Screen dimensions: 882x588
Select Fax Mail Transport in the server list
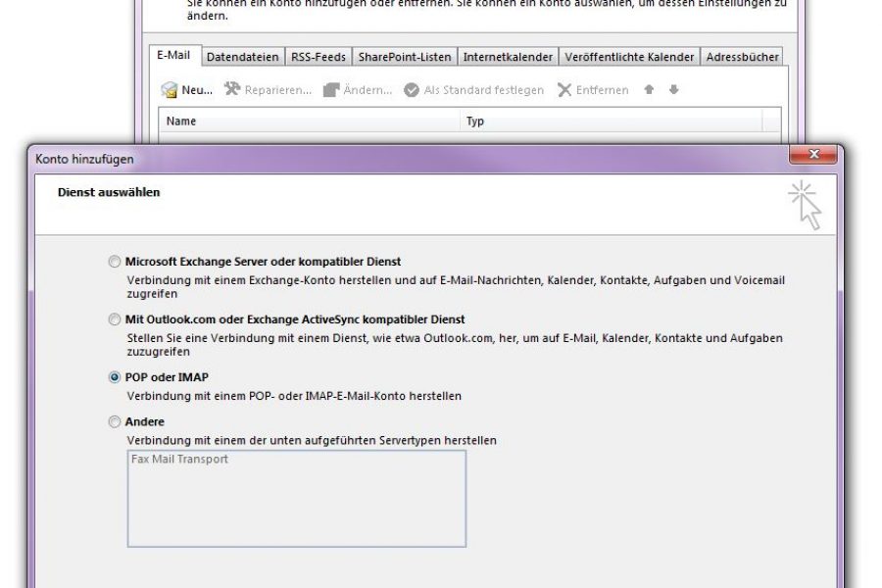pos(179,460)
